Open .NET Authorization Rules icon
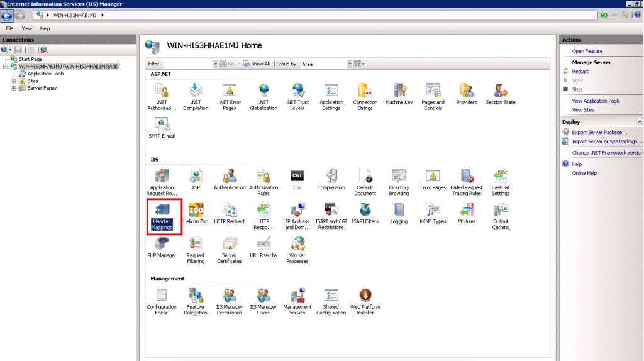644x361 pixels. (x=162, y=97)
